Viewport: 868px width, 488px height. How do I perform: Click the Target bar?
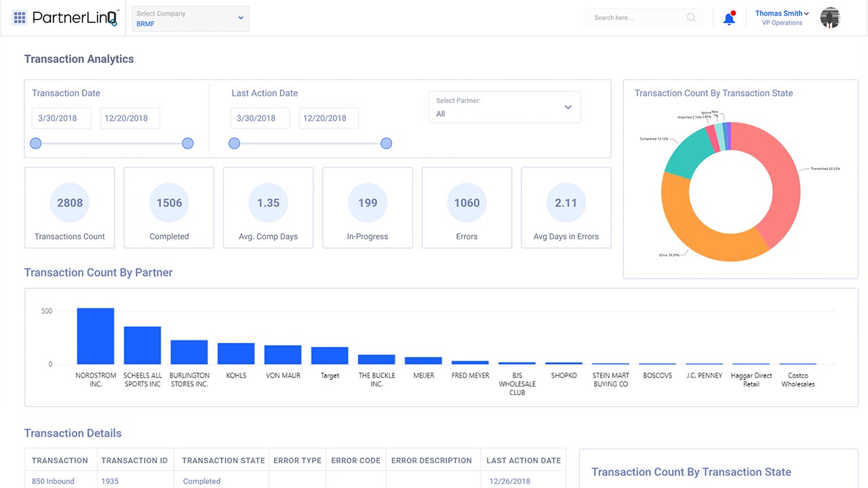coord(330,356)
